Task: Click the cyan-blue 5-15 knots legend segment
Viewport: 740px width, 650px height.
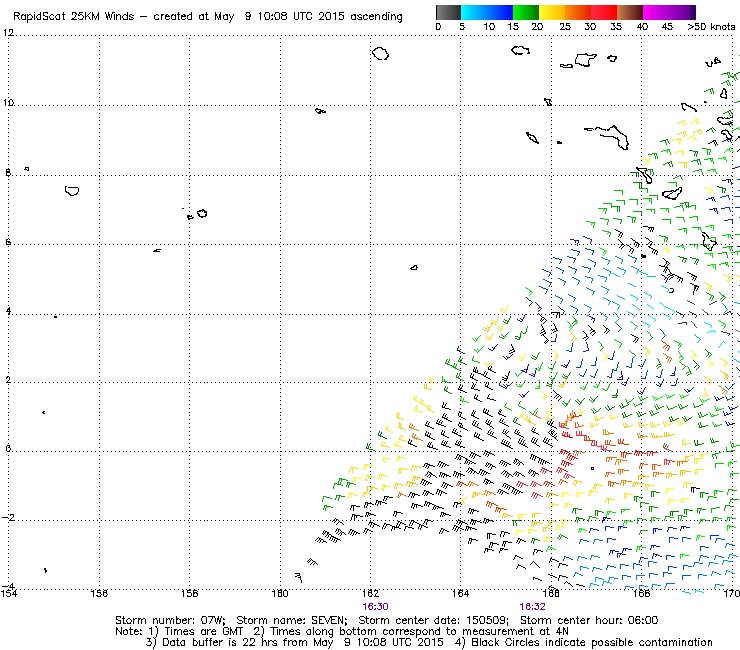Action: point(487,12)
